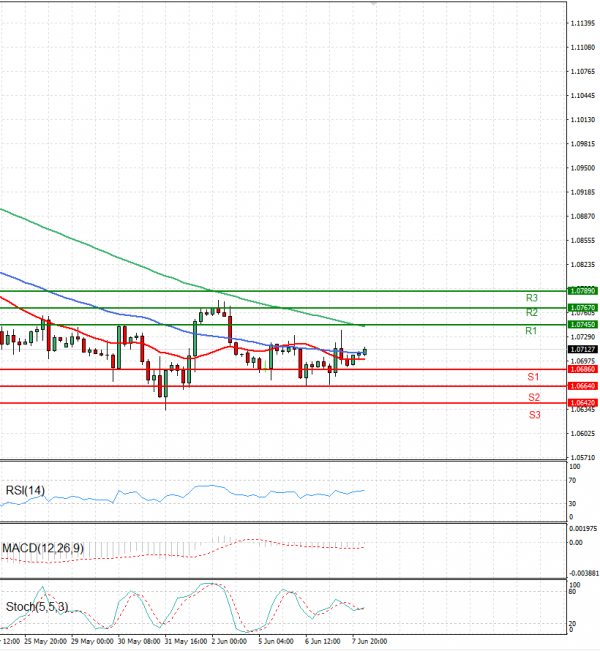
Task: Click the 1.08870 price axis value
Action: [x=583, y=216]
